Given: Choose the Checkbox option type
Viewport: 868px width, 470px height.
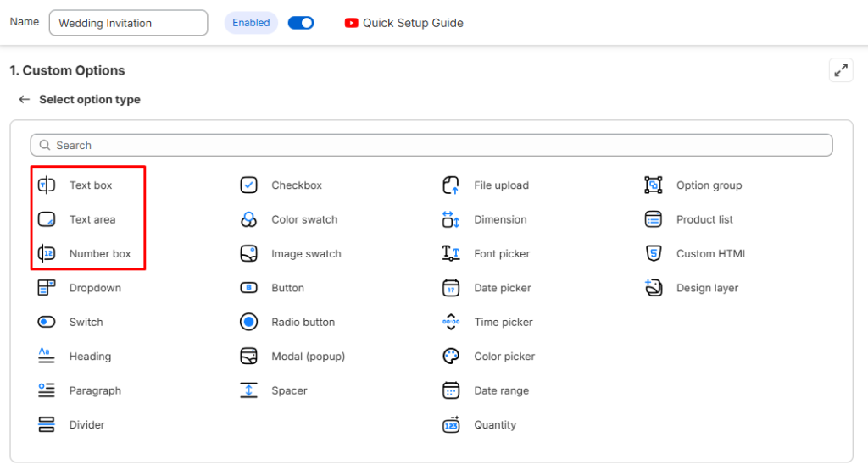Looking at the screenshot, I should tap(296, 185).
